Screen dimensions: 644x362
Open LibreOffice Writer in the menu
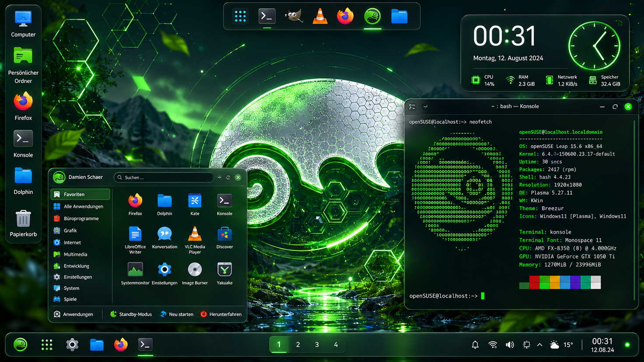[135, 240]
